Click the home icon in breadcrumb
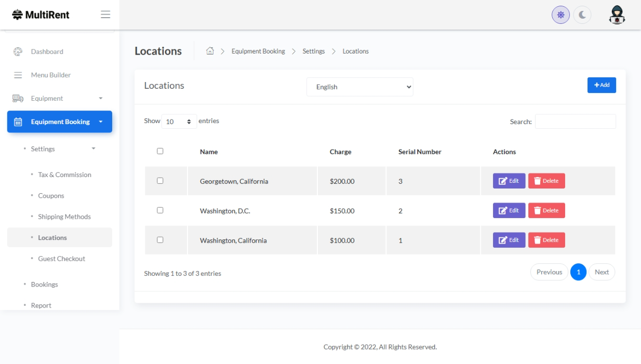The width and height of the screenshot is (641, 364). pyautogui.click(x=210, y=51)
